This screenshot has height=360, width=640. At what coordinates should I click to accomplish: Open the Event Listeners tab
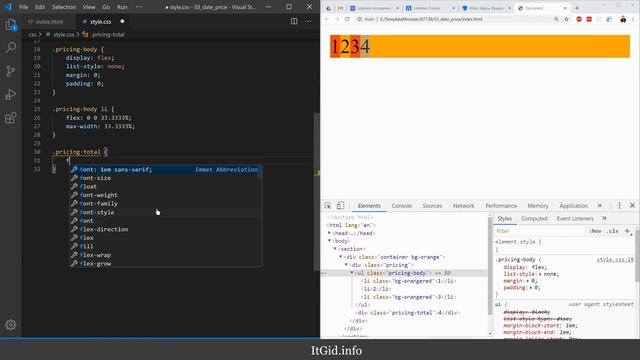(x=575, y=219)
